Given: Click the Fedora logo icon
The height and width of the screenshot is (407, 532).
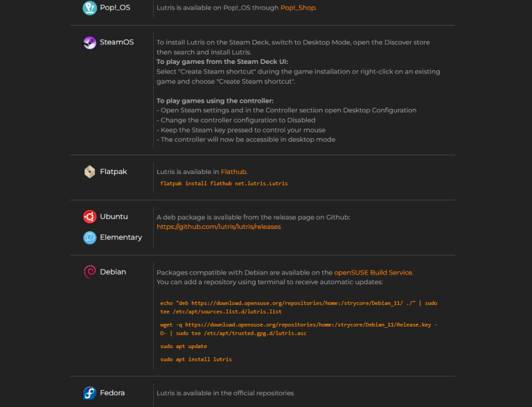Looking at the screenshot, I should coord(89,393).
